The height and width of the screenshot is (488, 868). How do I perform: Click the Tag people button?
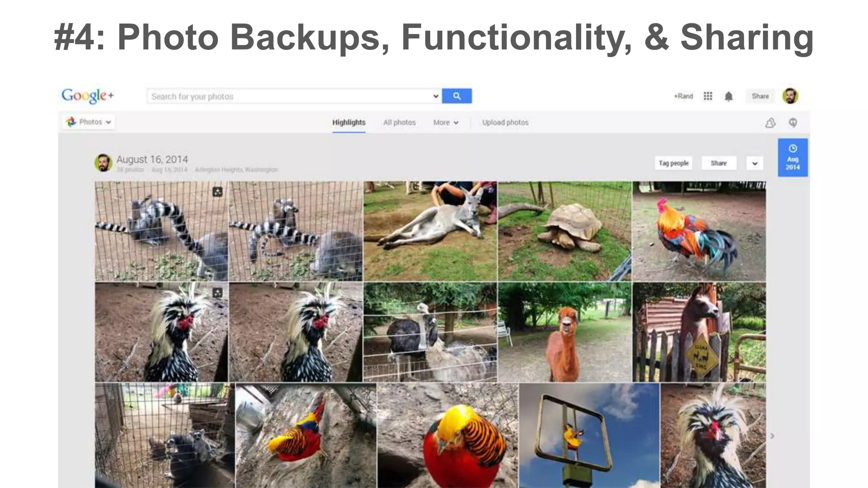pos(673,163)
